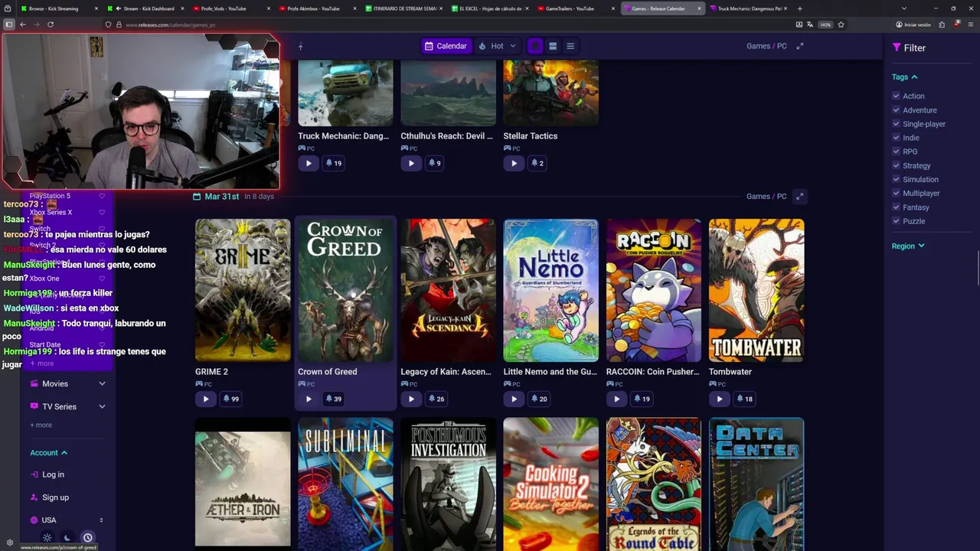The image size is (980, 551).
Task: Toggle the Puzzle tag checkbox
Action: [896, 220]
